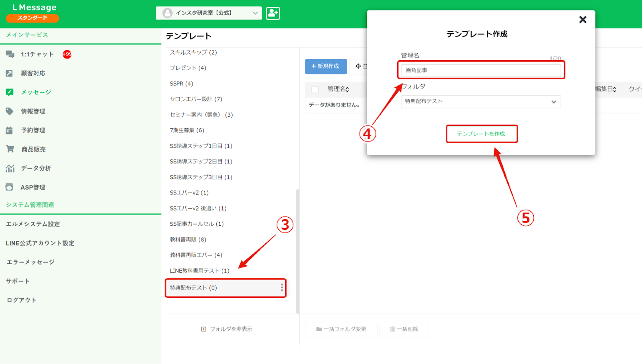The width and height of the screenshot is (642, 364).
Task: Select the SSエバーv2 (1) folder
Action: tap(189, 192)
